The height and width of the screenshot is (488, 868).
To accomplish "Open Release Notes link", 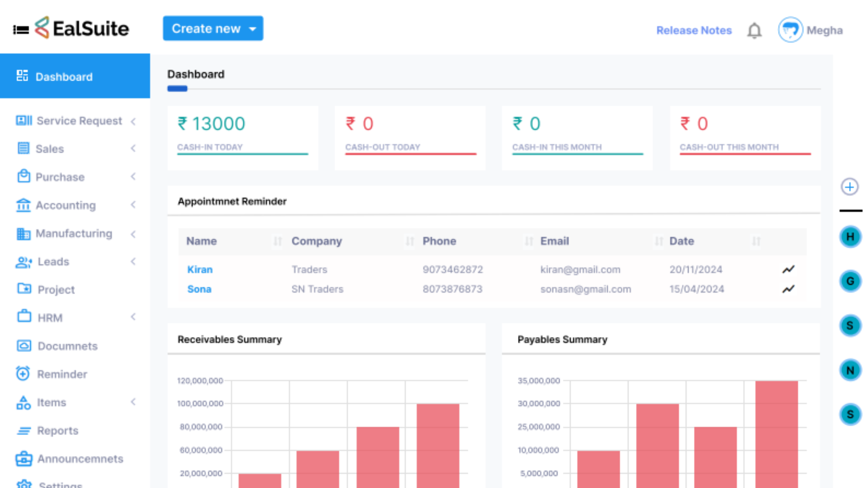I will tap(694, 30).
